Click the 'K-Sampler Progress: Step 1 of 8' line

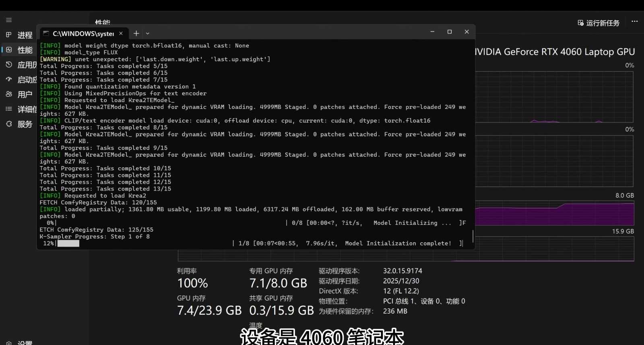pos(95,237)
